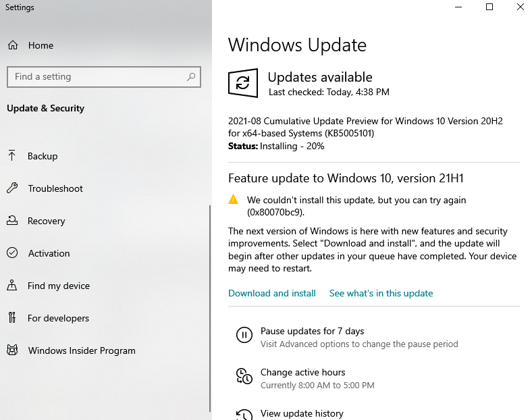Click the error code 0x80070bc9 message
Viewport: 532px width, 420px height.
356,206
